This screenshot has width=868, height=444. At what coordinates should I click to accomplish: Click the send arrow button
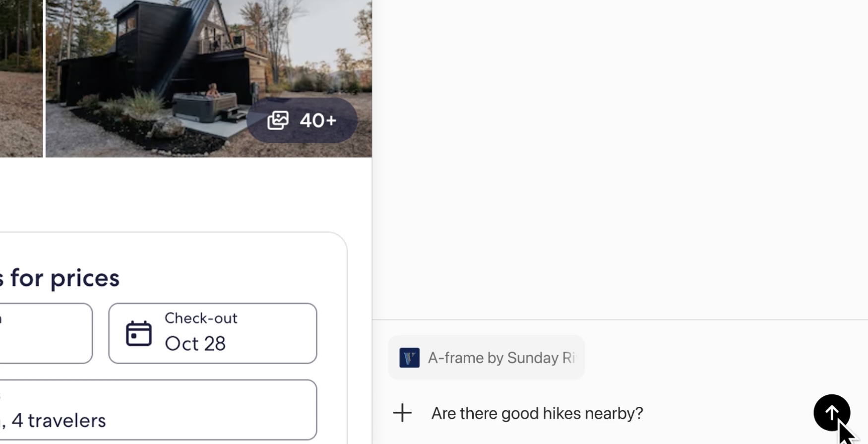click(x=831, y=413)
